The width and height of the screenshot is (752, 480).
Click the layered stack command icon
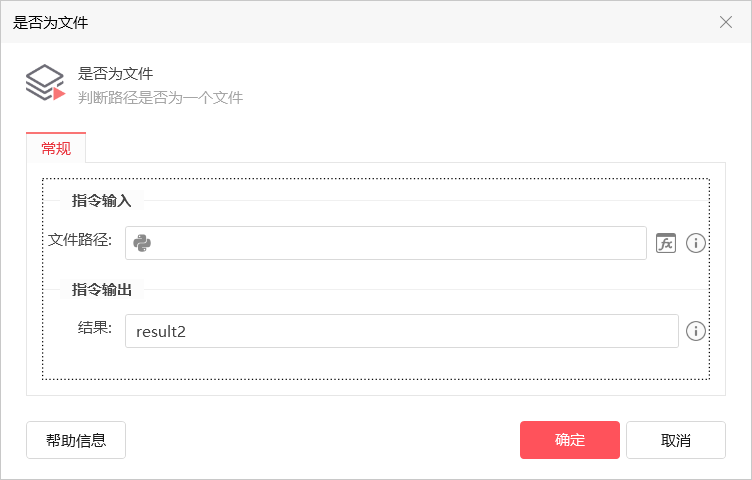(x=46, y=82)
